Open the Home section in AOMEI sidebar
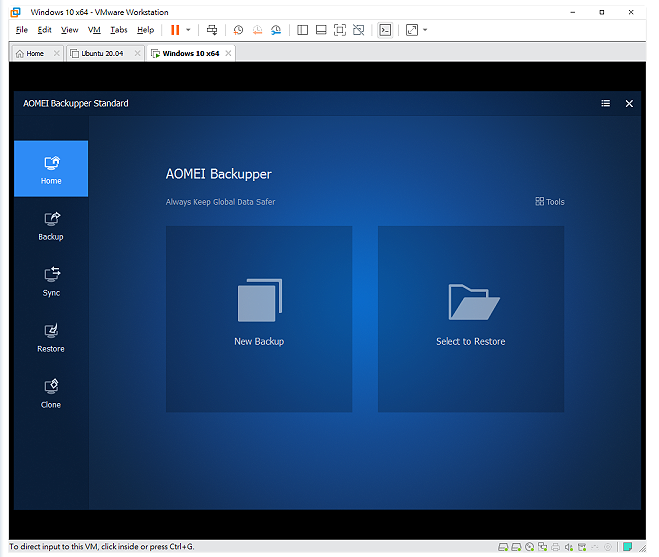Viewport: 659px width, 557px height. (51, 169)
